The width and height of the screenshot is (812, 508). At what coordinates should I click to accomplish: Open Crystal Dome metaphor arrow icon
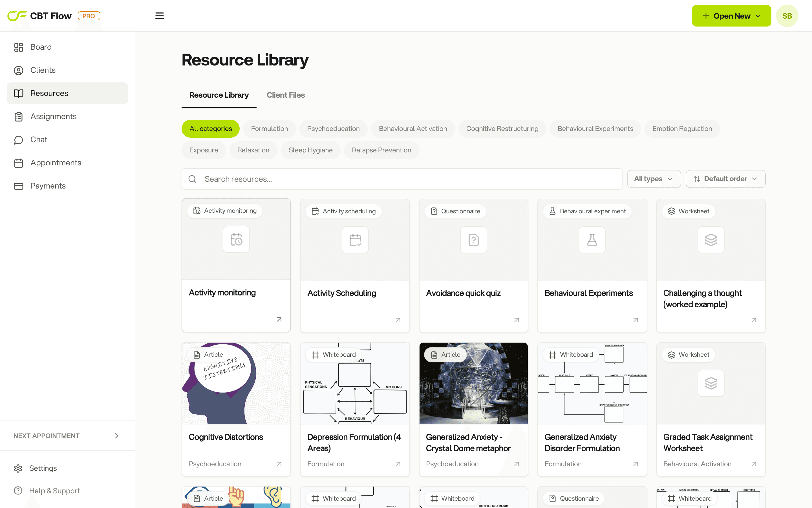point(517,464)
